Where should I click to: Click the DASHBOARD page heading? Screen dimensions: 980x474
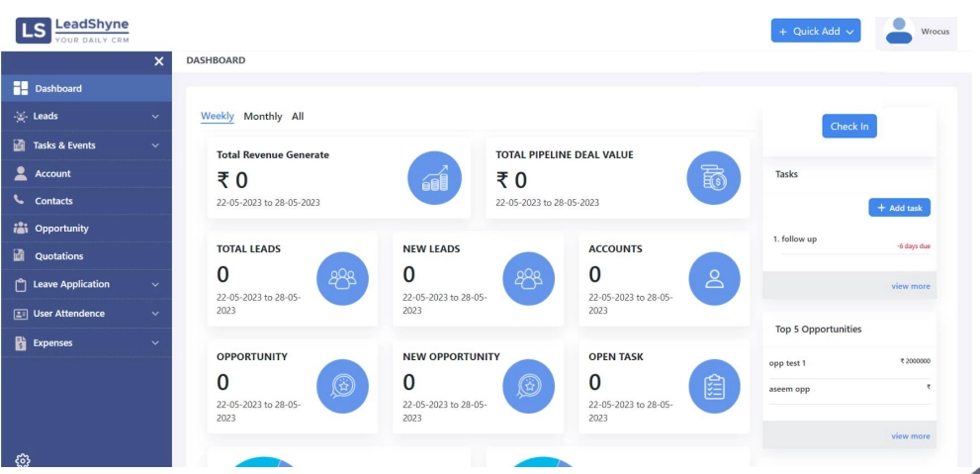point(216,60)
